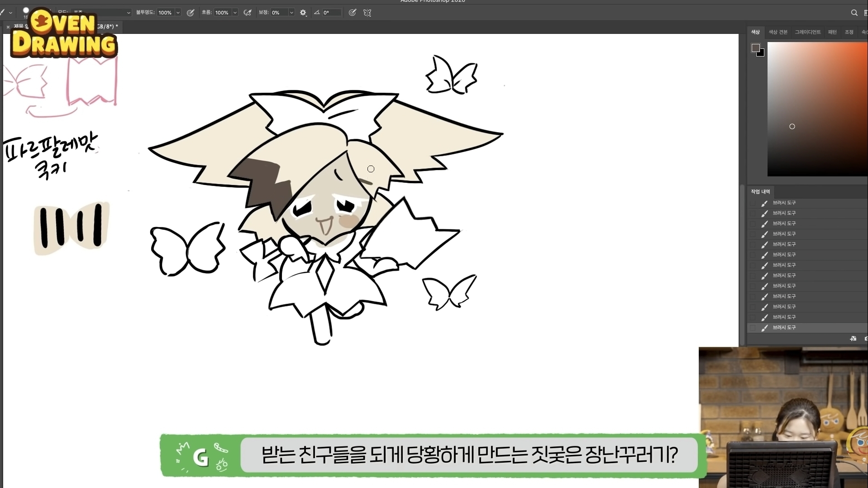Viewport: 868px width, 488px height.
Task: Toggle history brush source on first state
Action: pos(753,203)
